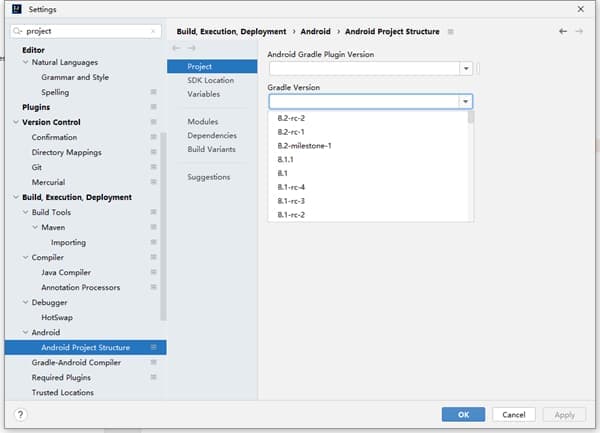Collapse the Debugger tree node
This screenshot has height=433, width=600.
pyautogui.click(x=26, y=302)
